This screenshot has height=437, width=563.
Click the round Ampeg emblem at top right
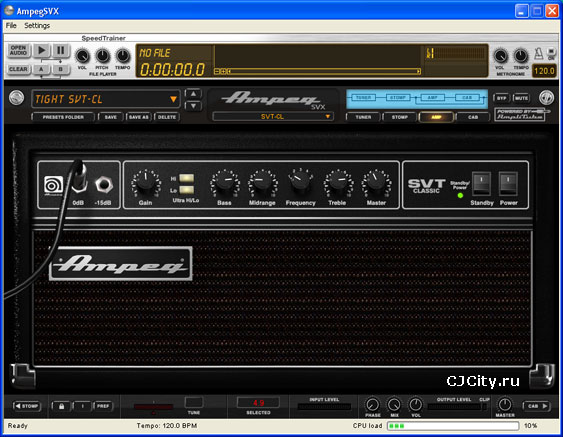[546, 97]
